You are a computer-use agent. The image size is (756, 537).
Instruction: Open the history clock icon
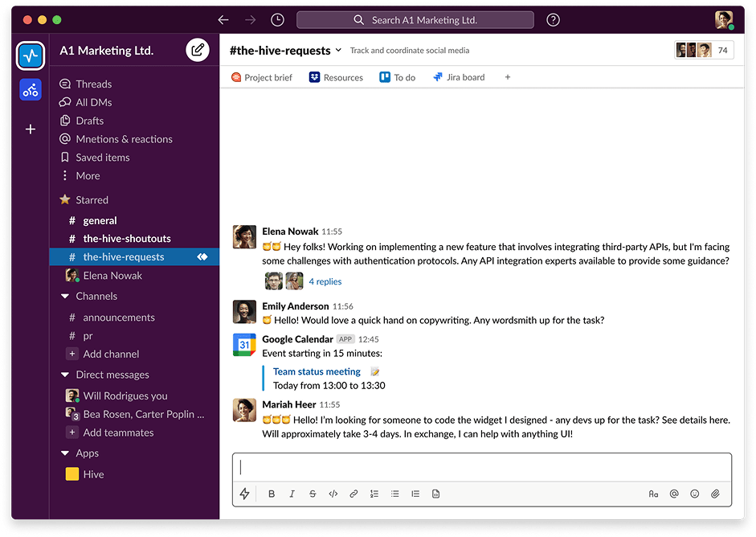pyautogui.click(x=277, y=20)
